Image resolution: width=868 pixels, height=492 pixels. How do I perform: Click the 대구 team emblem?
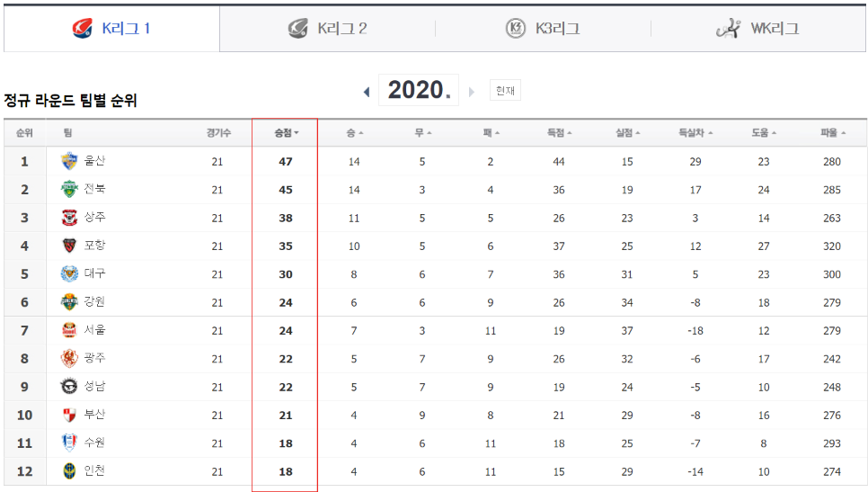point(69,273)
